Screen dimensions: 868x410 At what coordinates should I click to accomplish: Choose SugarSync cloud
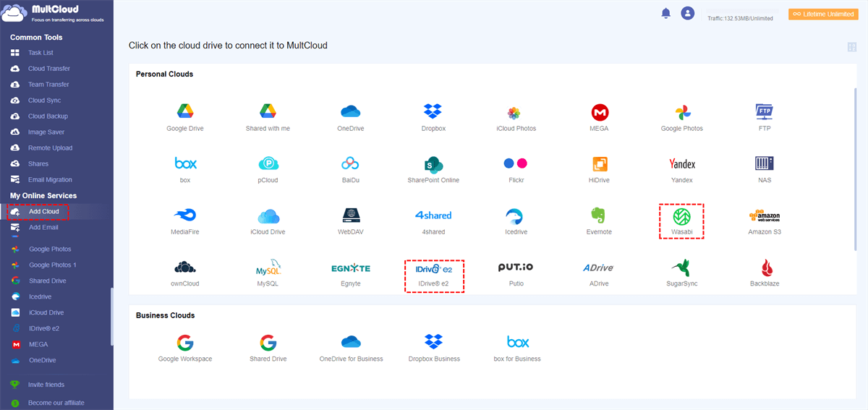point(681,274)
